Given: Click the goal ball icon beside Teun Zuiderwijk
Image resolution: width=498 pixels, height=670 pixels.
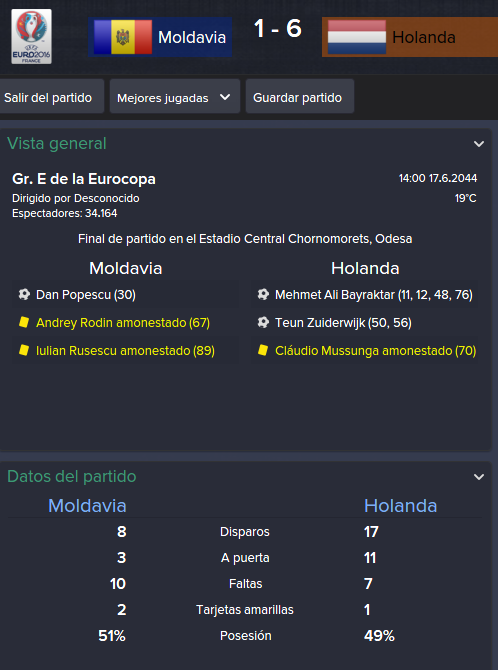Looking at the screenshot, I should point(263,323).
